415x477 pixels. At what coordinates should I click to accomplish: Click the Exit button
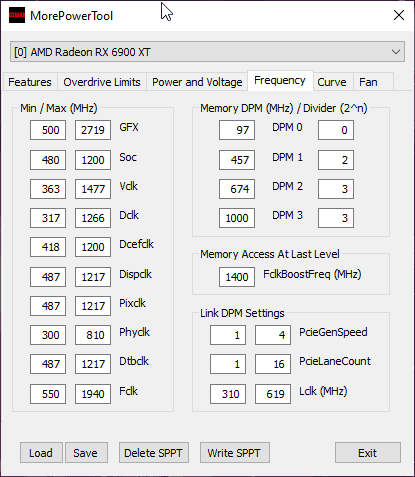click(368, 453)
